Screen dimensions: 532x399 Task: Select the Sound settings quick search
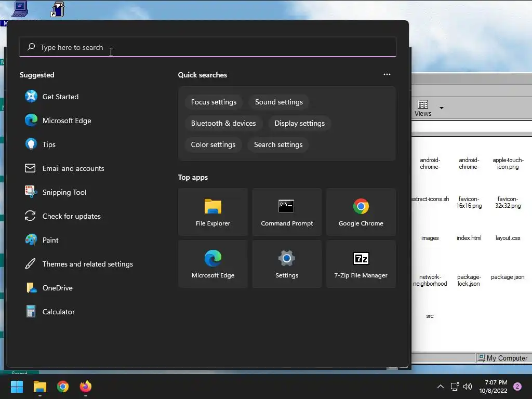[x=278, y=102]
